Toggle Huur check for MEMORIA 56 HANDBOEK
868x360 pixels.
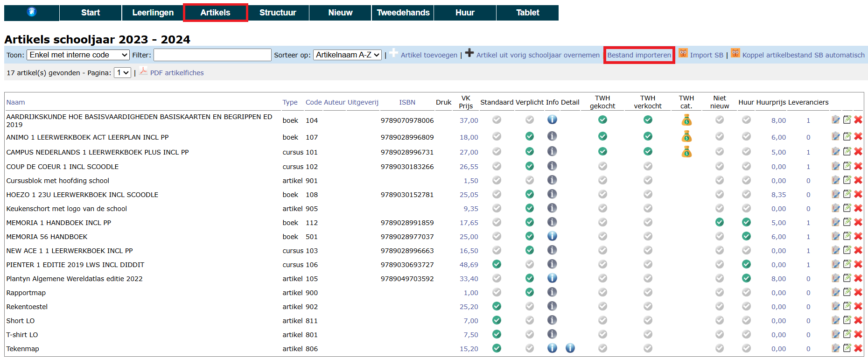tap(747, 236)
